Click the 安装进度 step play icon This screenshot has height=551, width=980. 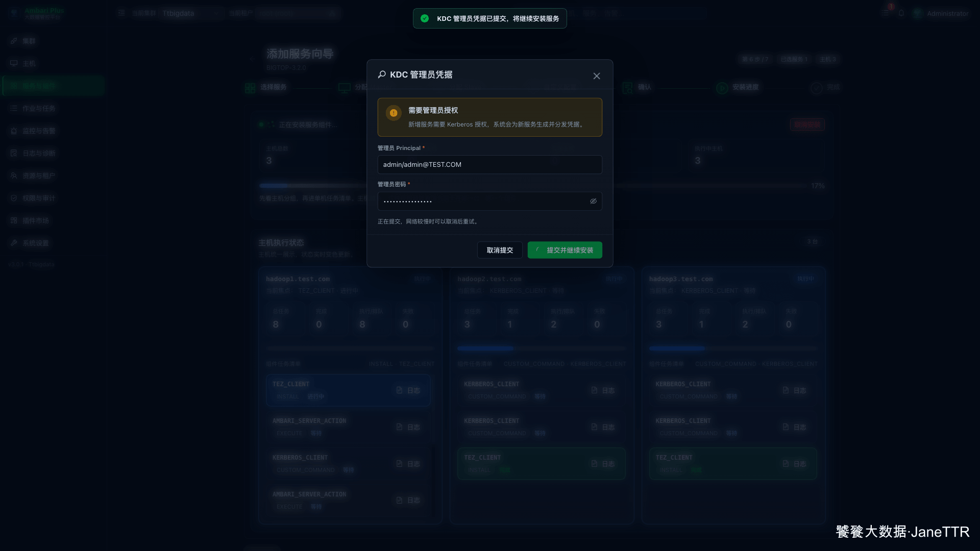coord(722,88)
